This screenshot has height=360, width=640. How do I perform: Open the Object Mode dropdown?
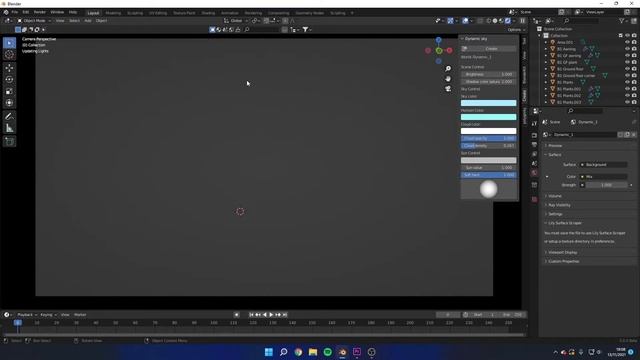(x=34, y=20)
